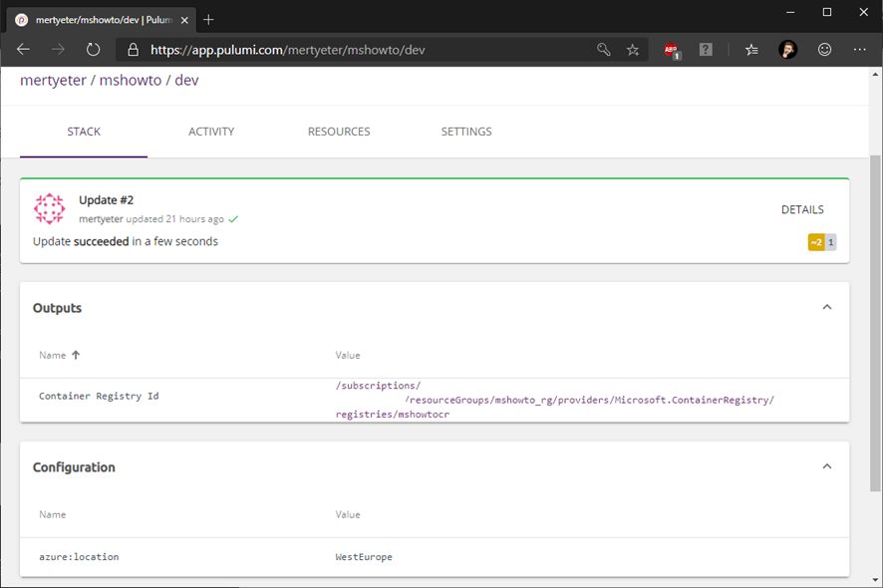Viewport: 883px width, 588px height.
Task: Click the smiley feedback icon
Action: tap(824, 50)
